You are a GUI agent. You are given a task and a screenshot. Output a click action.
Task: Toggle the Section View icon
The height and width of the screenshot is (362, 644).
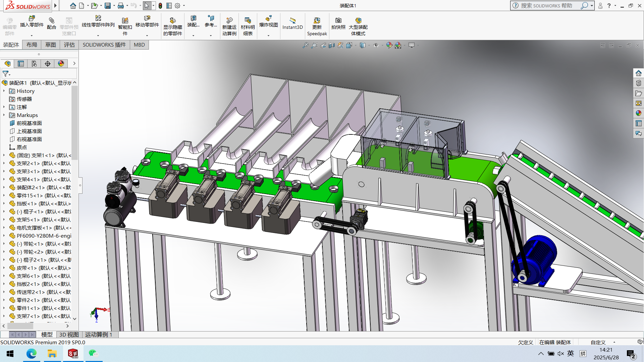pos(332,45)
